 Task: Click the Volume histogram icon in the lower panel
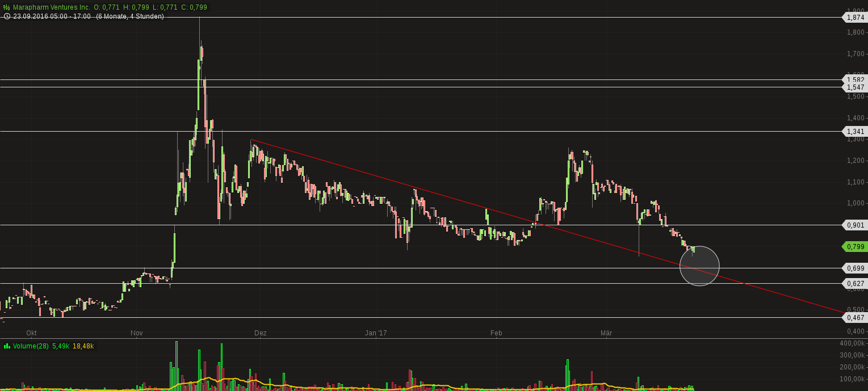point(6,346)
